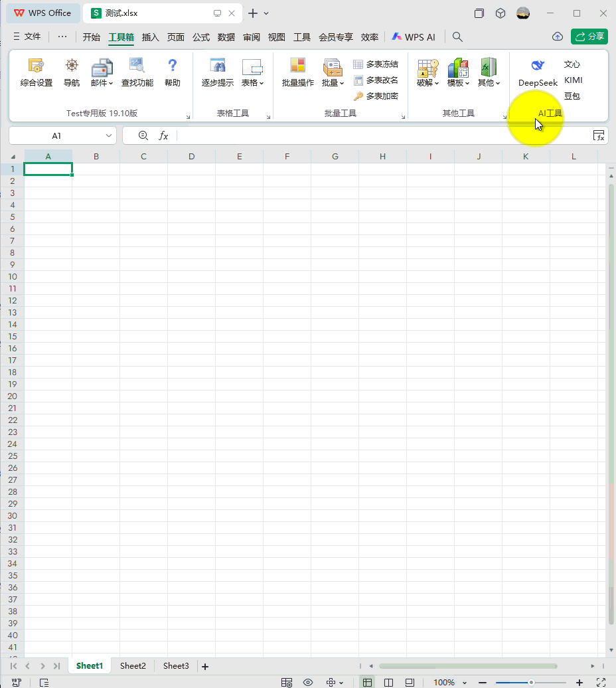Open the Sheet2 worksheet tab
Viewport: 616px width, 688px height.
click(133, 666)
